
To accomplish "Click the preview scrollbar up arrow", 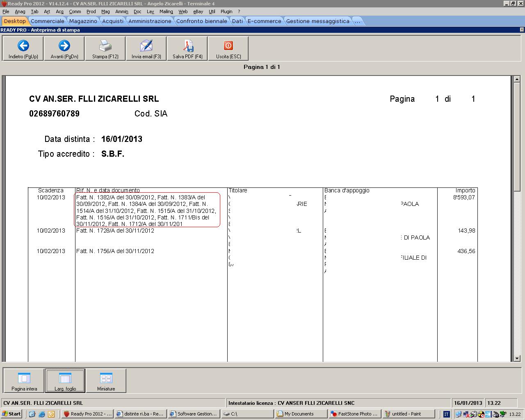I will pyautogui.click(x=517, y=79).
